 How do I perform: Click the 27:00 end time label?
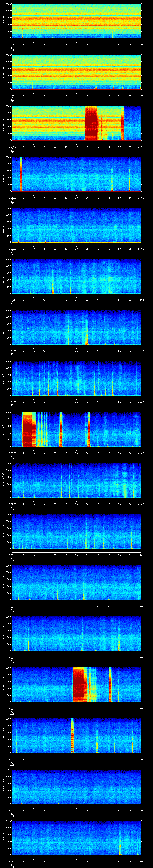[x=141, y=249]
